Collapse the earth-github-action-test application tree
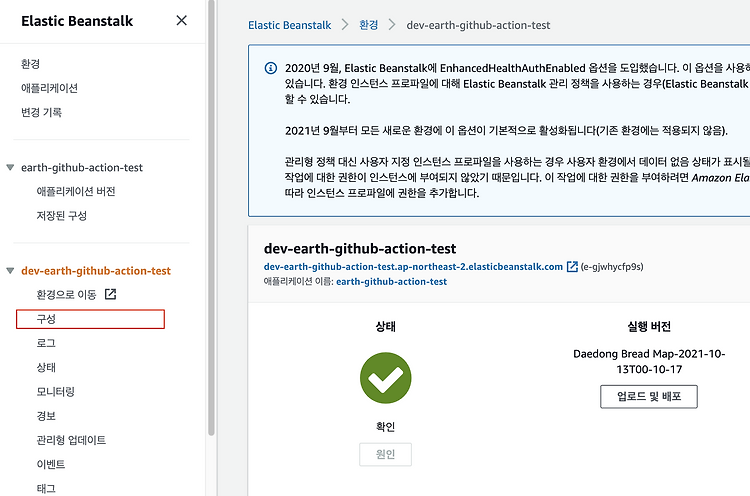This screenshot has height=496, width=750. tap(10, 167)
